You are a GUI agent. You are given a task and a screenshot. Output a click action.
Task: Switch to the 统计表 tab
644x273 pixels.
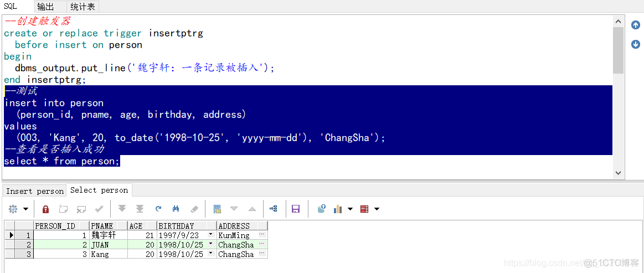[x=82, y=7]
